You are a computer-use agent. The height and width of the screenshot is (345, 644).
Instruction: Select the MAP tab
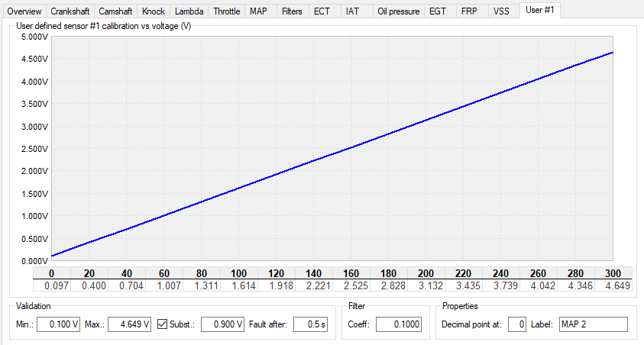[258, 11]
